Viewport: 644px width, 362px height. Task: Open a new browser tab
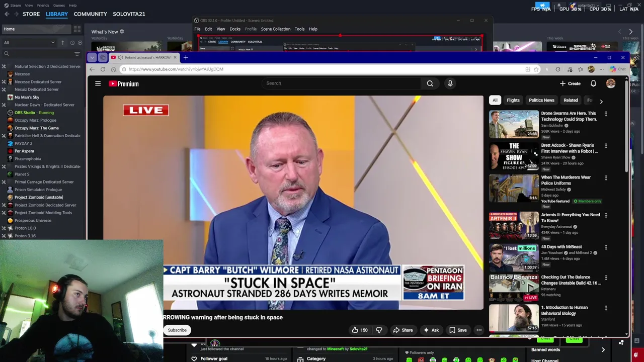(x=186, y=57)
